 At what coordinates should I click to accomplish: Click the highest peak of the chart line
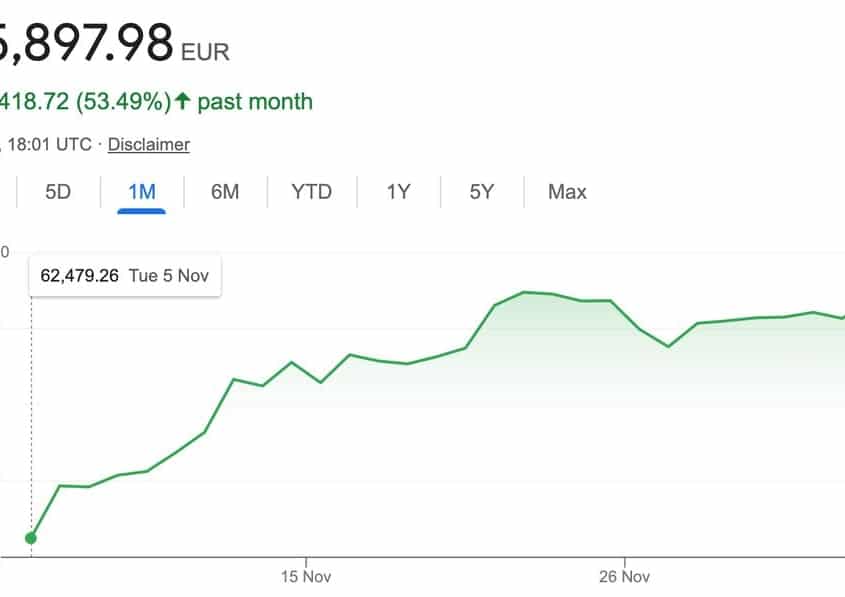pyautogui.click(x=523, y=292)
